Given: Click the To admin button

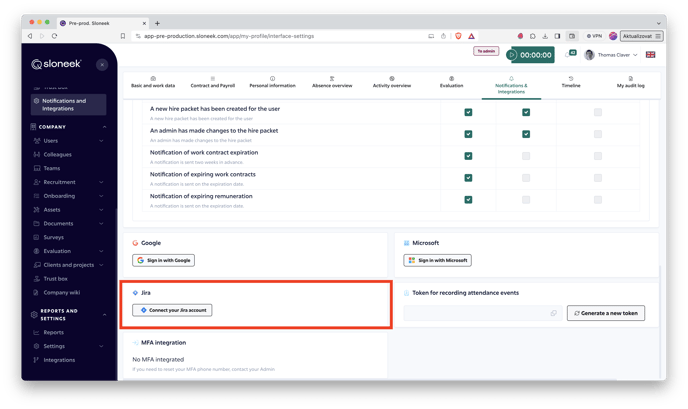Looking at the screenshot, I should click(x=486, y=51).
